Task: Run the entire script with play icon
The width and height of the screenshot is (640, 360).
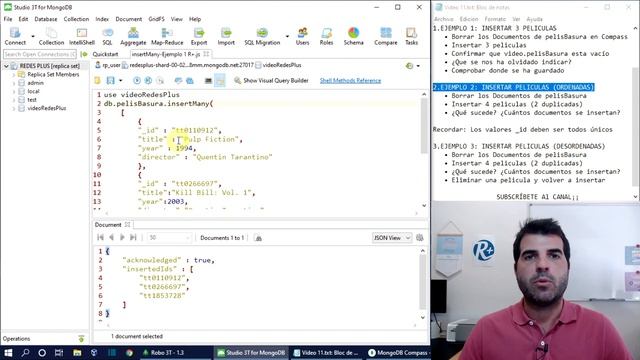Action: tap(137, 80)
